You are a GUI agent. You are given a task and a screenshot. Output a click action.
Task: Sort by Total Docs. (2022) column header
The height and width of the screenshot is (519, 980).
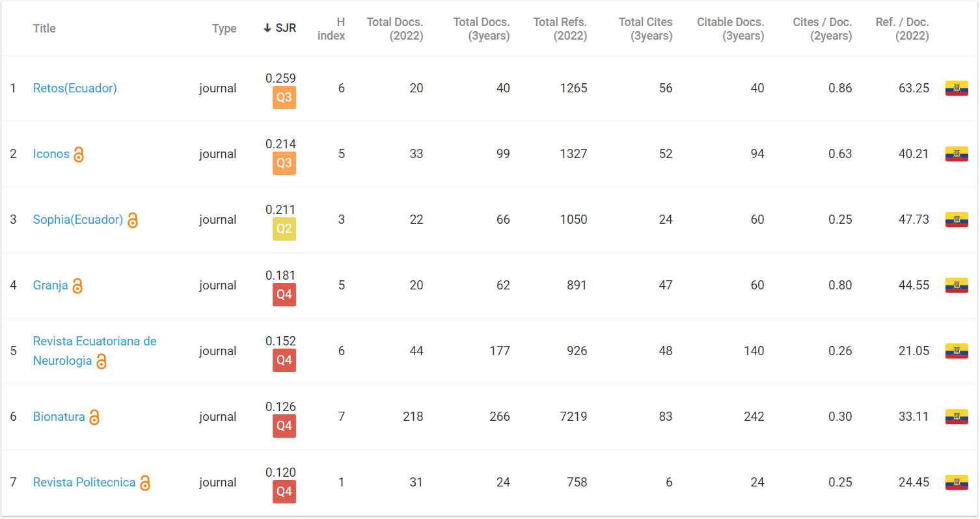point(395,29)
